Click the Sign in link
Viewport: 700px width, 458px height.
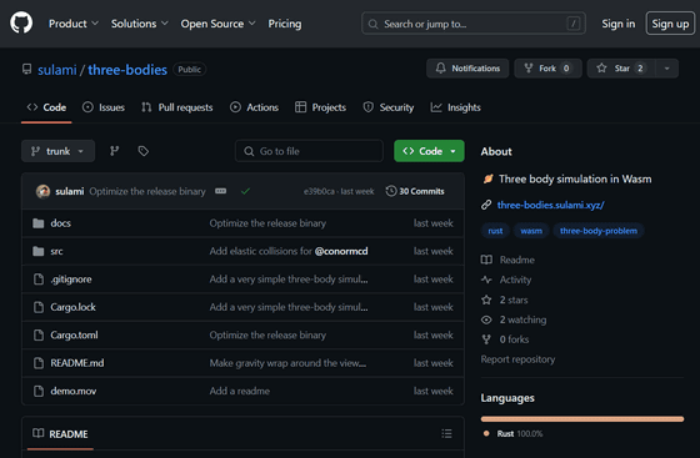pyautogui.click(x=618, y=24)
